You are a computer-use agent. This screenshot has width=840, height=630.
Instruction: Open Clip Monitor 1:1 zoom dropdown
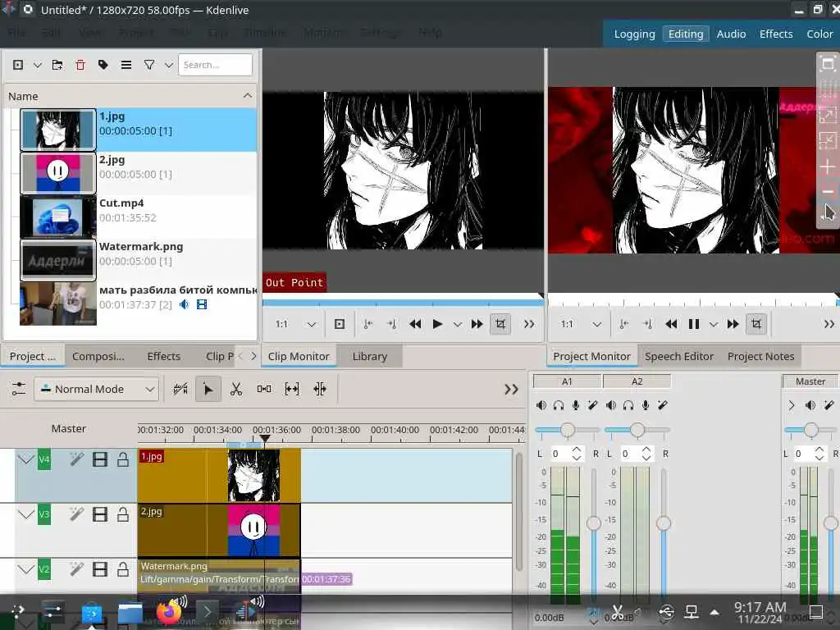pos(296,324)
